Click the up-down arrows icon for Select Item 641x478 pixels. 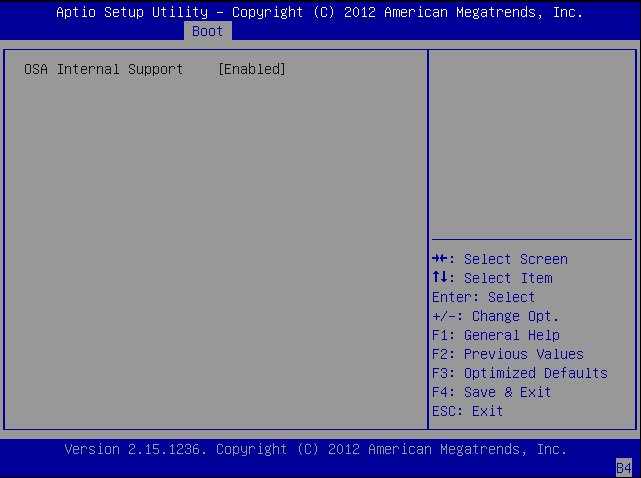[440, 277]
